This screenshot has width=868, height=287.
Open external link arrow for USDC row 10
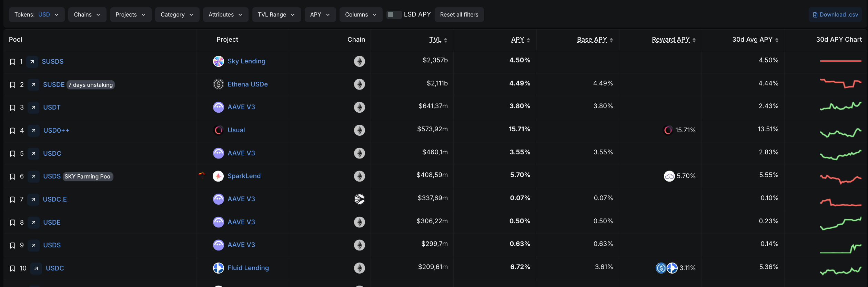pos(36,268)
